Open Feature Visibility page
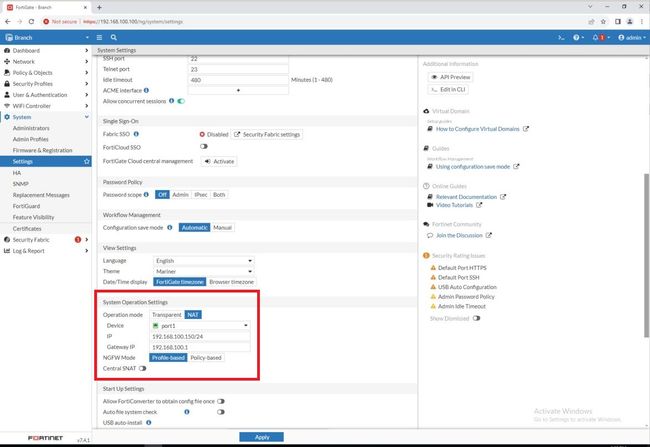The image size is (650, 447). tap(34, 217)
